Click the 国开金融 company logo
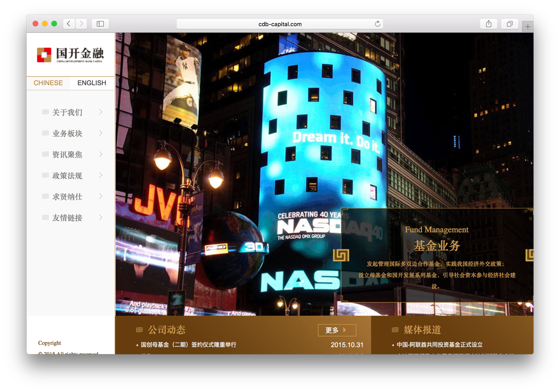 point(70,55)
